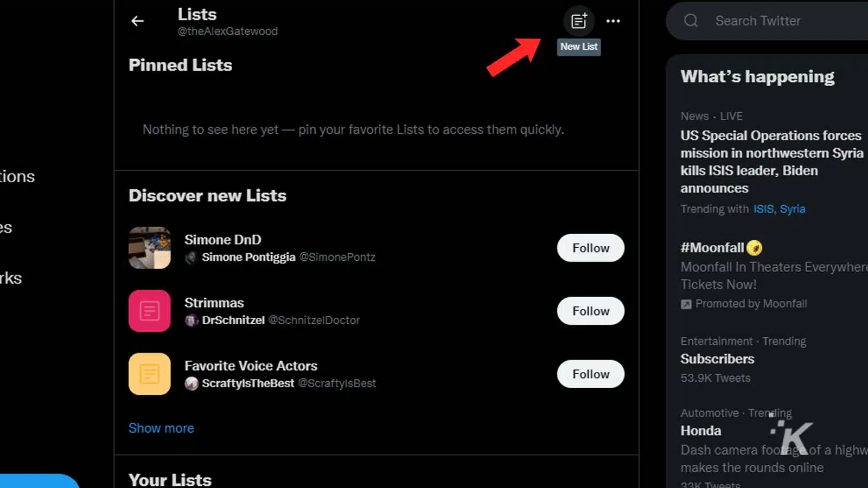The height and width of the screenshot is (488, 868).
Task: Open the #Moonfall trending topic
Action: [x=713, y=247]
